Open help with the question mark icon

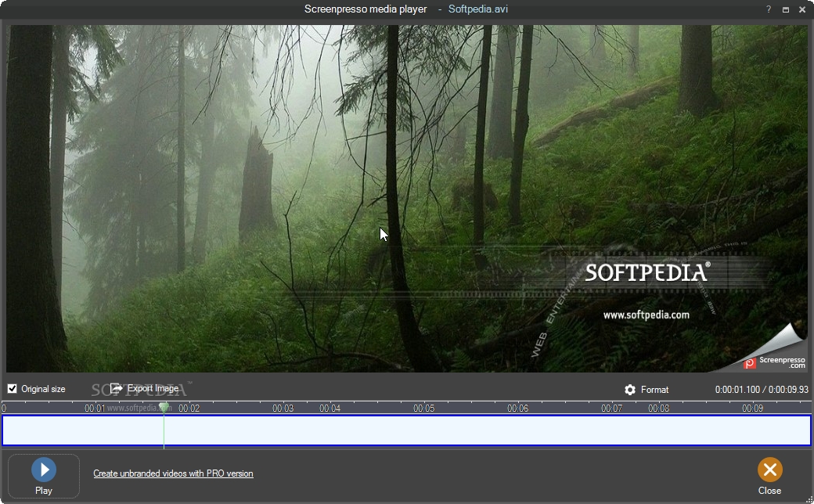[769, 9]
